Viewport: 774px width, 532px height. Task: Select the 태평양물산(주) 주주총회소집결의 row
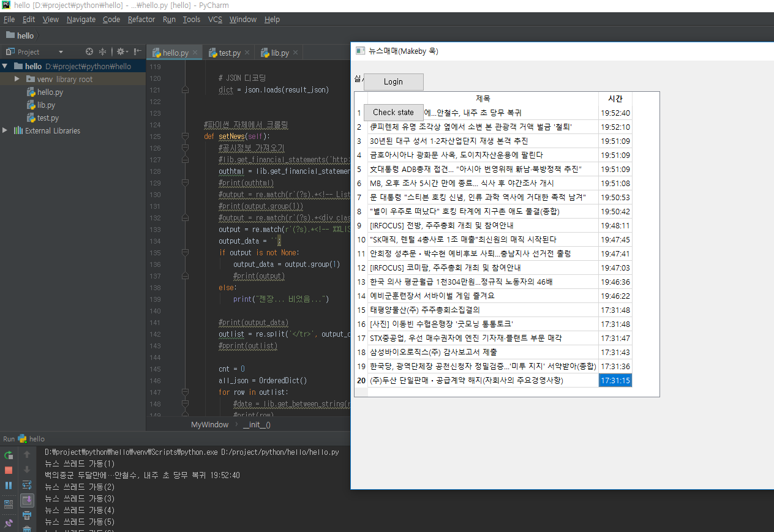pos(483,310)
